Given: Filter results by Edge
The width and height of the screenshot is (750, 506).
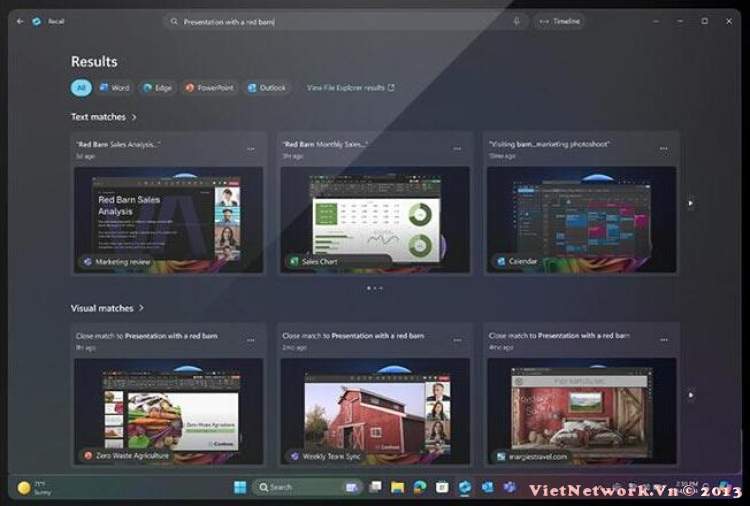Looking at the screenshot, I should [x=157, y=88].
